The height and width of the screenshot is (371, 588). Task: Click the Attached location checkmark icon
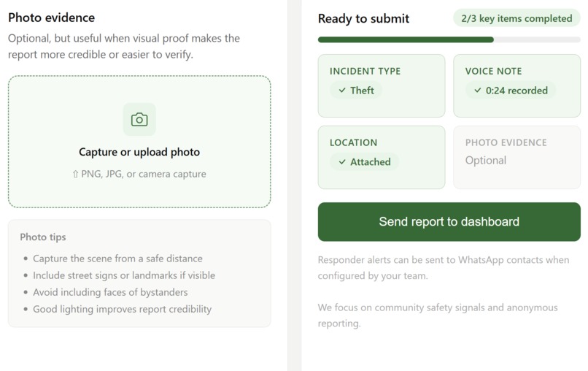pos(342,162)
